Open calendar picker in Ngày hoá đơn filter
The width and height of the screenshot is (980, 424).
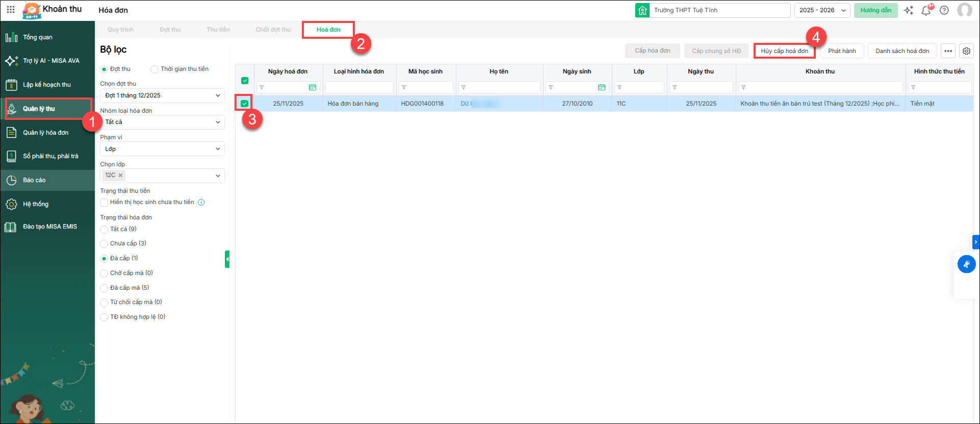point(313,88)
